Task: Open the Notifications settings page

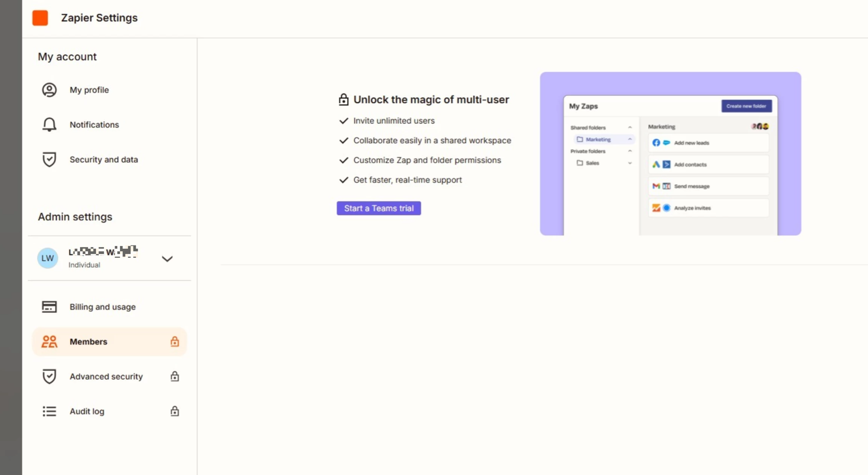Action: pos(94,125)
